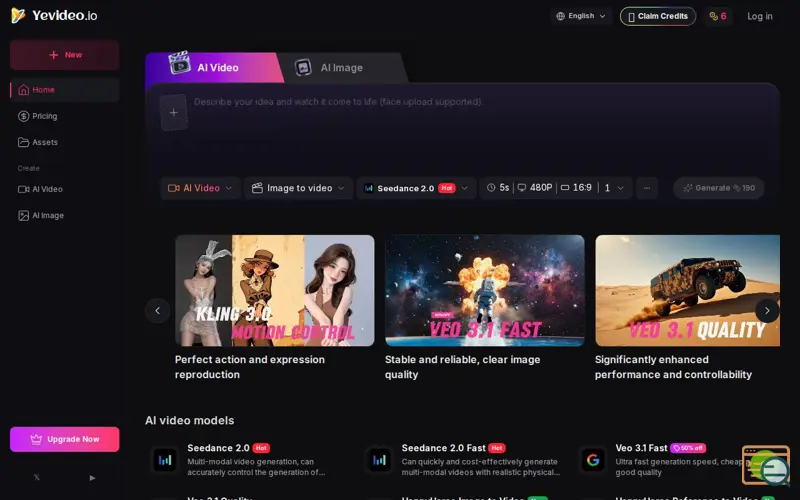Click the plus upload box in prompt area
Screen dimensions: 800x500
click(x=173, y=112)
